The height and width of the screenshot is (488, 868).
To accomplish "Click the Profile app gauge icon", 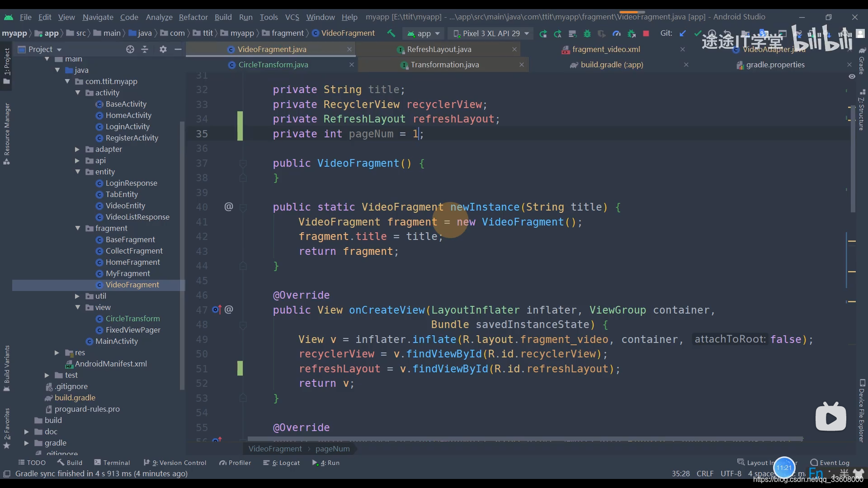I will pos(617,33).
